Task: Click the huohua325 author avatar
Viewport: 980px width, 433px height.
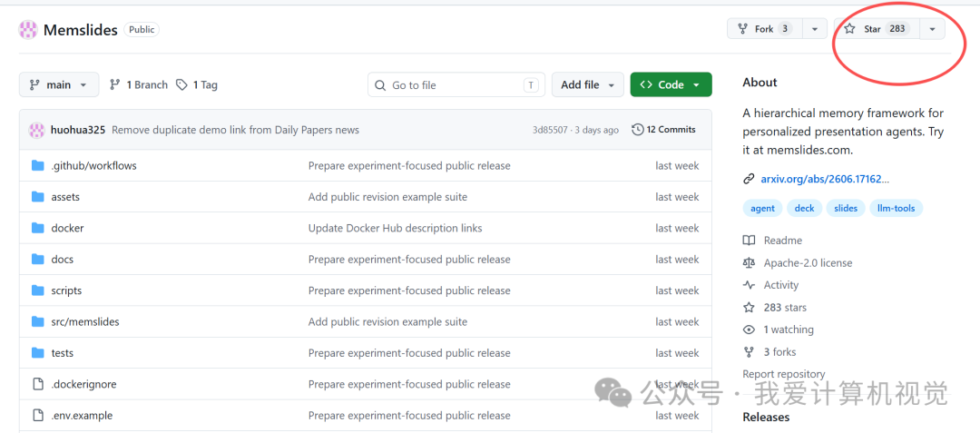Action: (37, 130)
